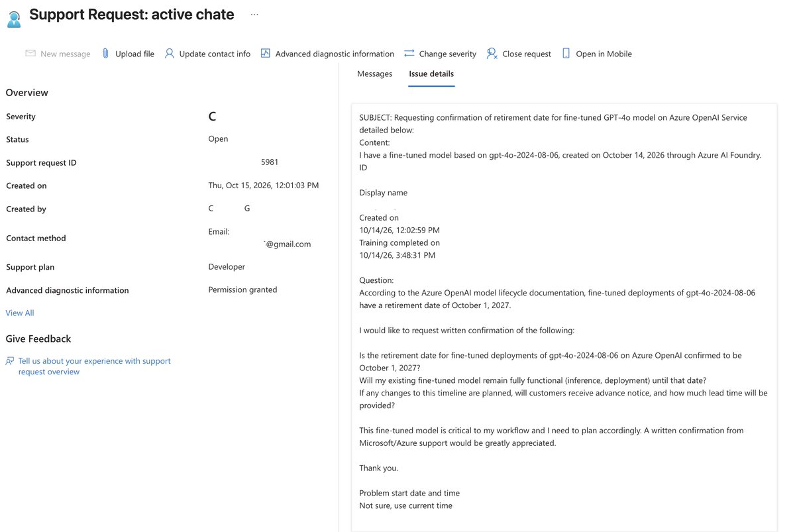
Task: Open Tell us about your experience link
Action: point(94,366)
